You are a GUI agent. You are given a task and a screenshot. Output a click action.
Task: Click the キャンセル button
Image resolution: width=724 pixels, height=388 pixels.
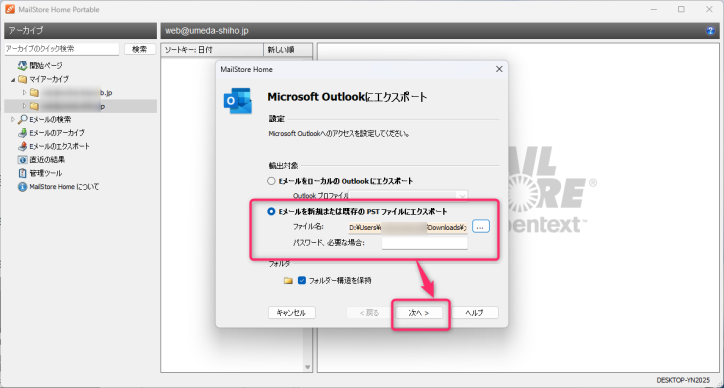(x=291, y=313)
